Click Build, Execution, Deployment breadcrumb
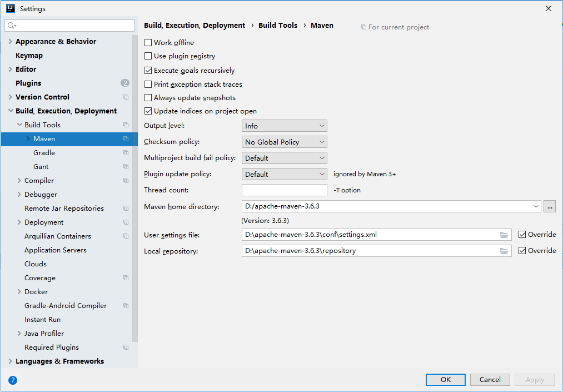Viewport: 563px width, 392px height. [195, 26]
